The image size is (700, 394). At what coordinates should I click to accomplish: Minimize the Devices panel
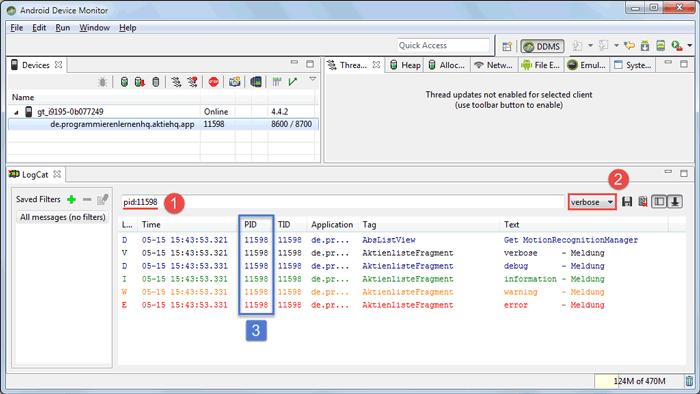[294, 62]
